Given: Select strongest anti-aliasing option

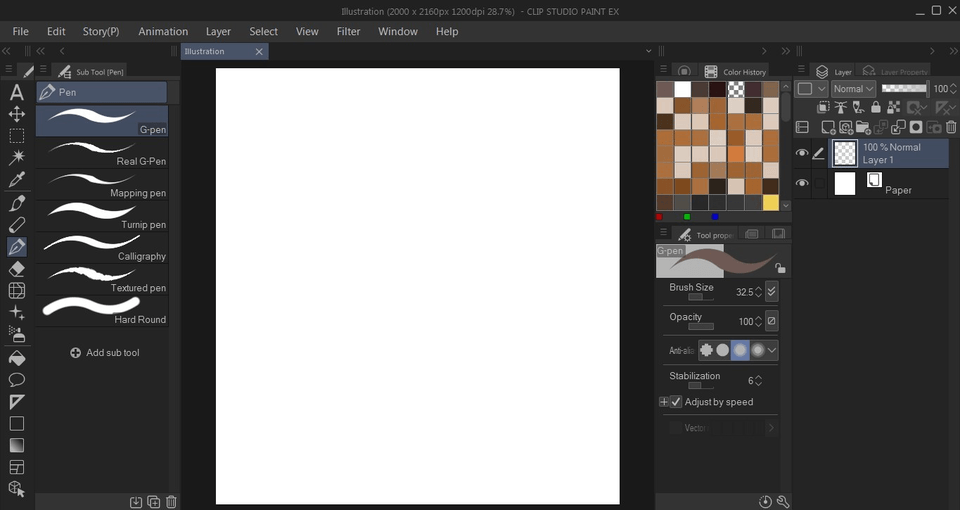Looking at the screenshot, I should click(758, 350).
